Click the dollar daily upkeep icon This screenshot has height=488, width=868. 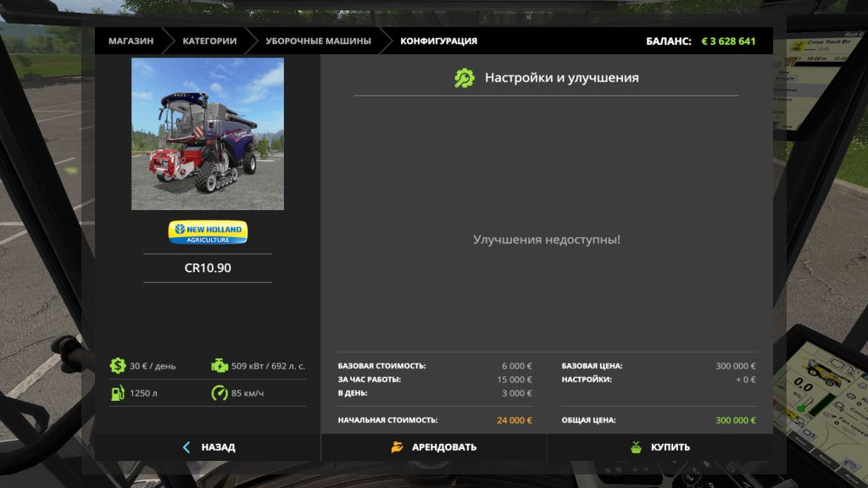pyautogui.click(x=118, y=366)
